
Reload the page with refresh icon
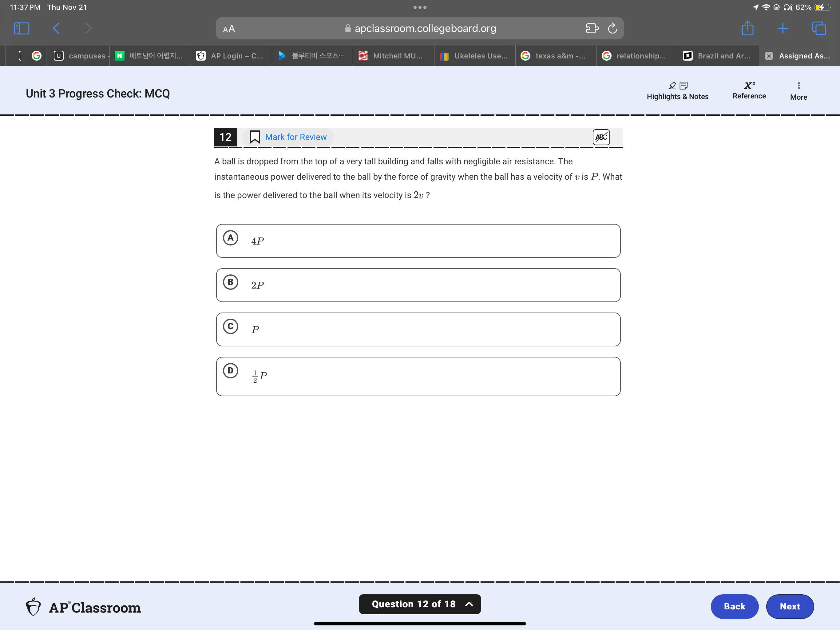tap(612, 29)
